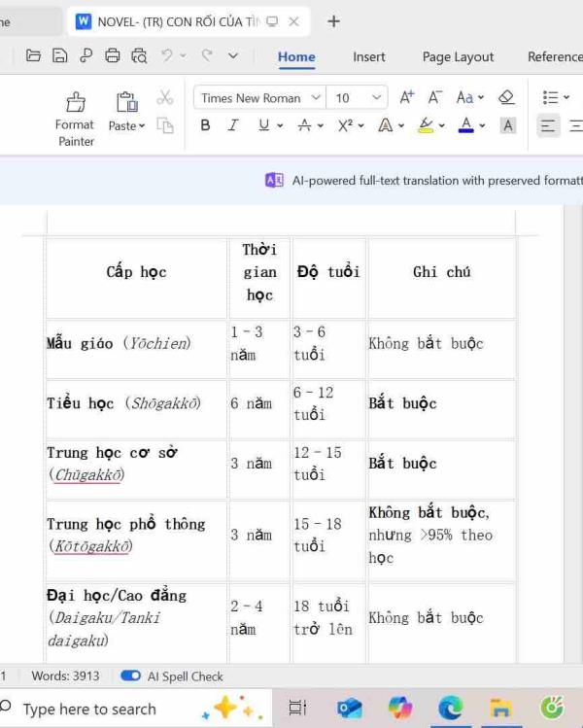Toggle character shading on selected text
The height and width of the screenshot is (728, 583).
(x=507, y=125)
